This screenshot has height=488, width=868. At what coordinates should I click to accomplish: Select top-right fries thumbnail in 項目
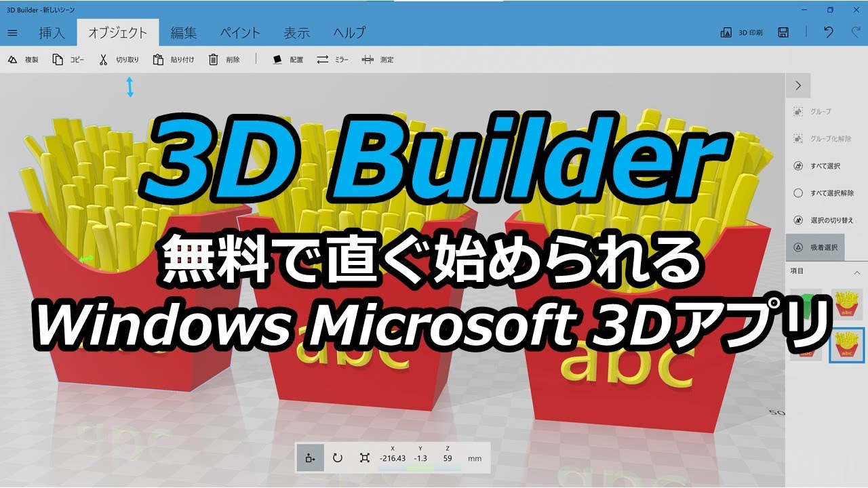[x=846, y=304]
